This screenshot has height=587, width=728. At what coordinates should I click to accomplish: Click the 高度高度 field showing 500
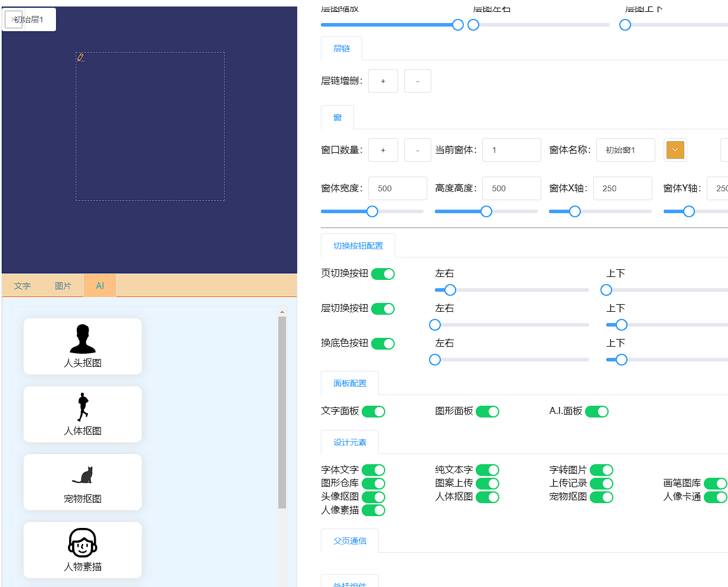click(x=512, y=188)
